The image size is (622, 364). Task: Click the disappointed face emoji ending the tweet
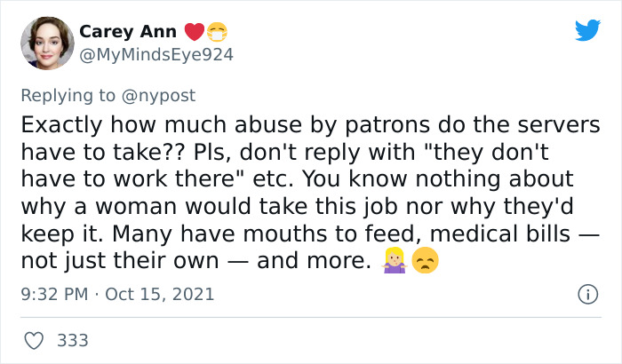tap(425, 262)
